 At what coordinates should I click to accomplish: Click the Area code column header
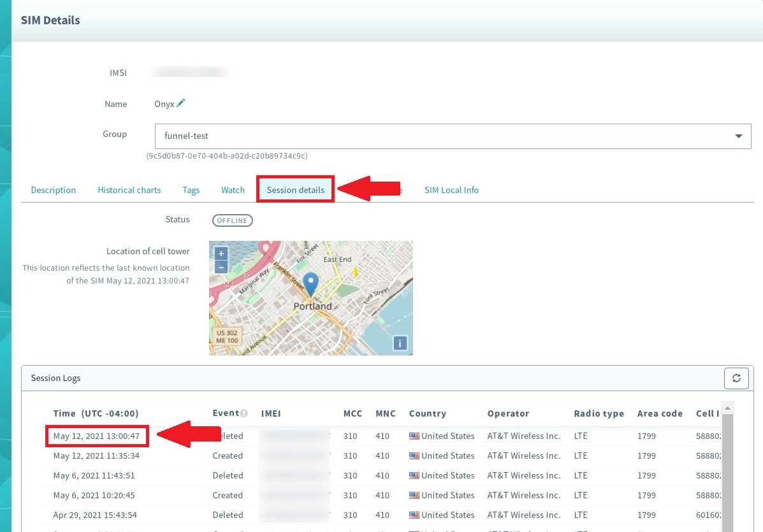coord(660,413)
